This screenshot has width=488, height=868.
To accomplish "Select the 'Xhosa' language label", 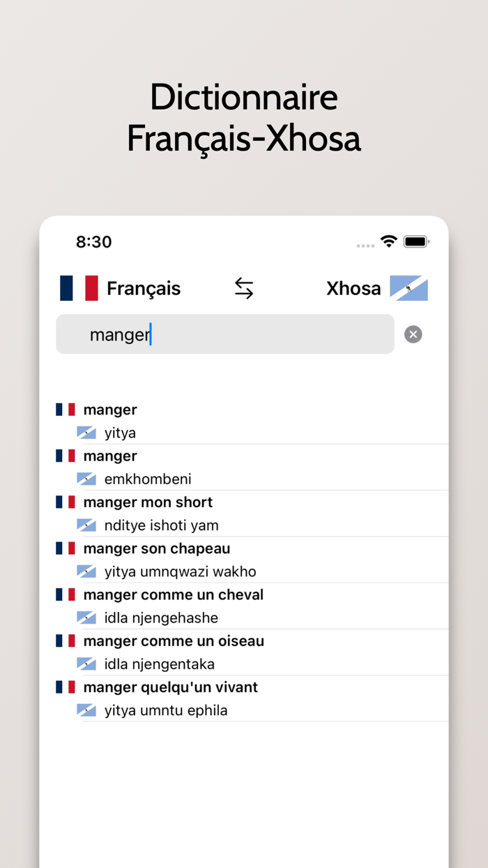I will 353,287.
